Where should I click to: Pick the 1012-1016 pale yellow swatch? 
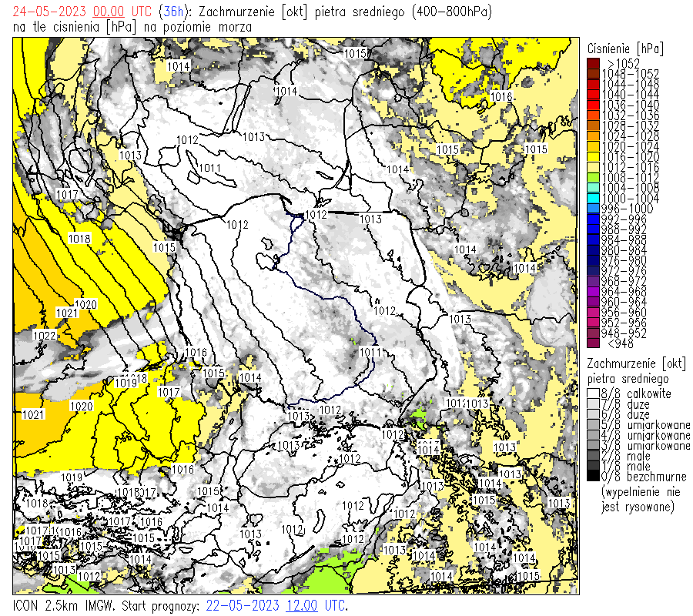[593, 167]
